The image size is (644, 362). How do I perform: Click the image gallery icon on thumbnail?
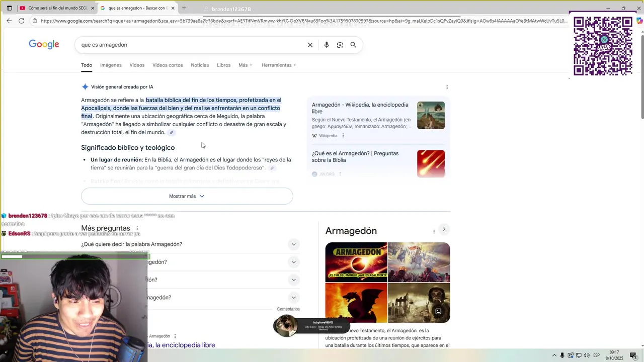438,311
